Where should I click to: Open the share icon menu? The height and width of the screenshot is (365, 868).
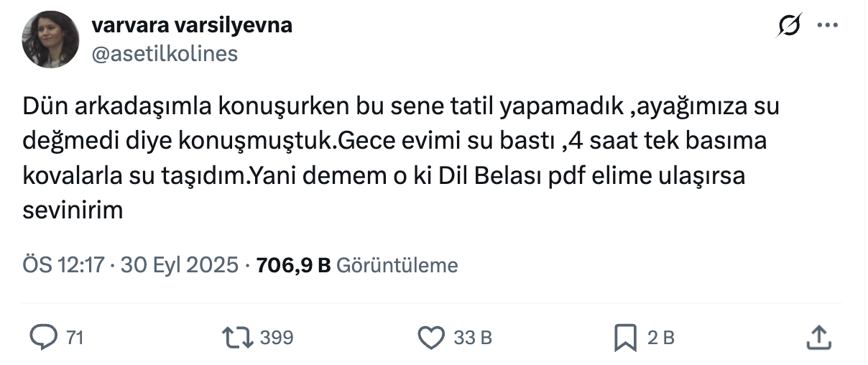819,337
